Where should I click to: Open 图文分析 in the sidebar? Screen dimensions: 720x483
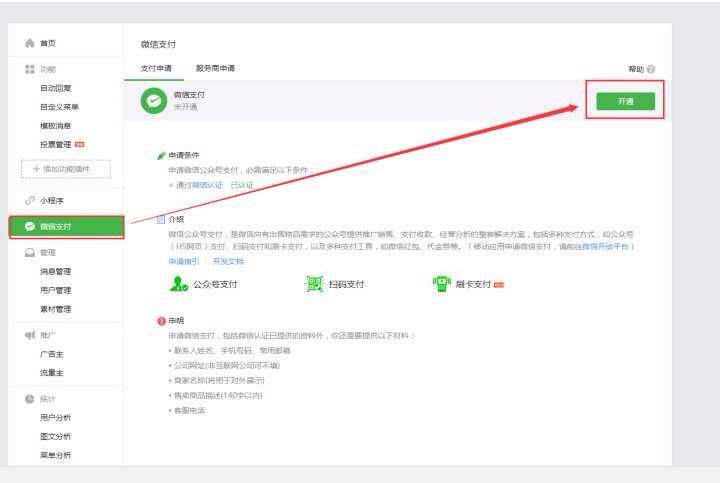tap(56, 436)
